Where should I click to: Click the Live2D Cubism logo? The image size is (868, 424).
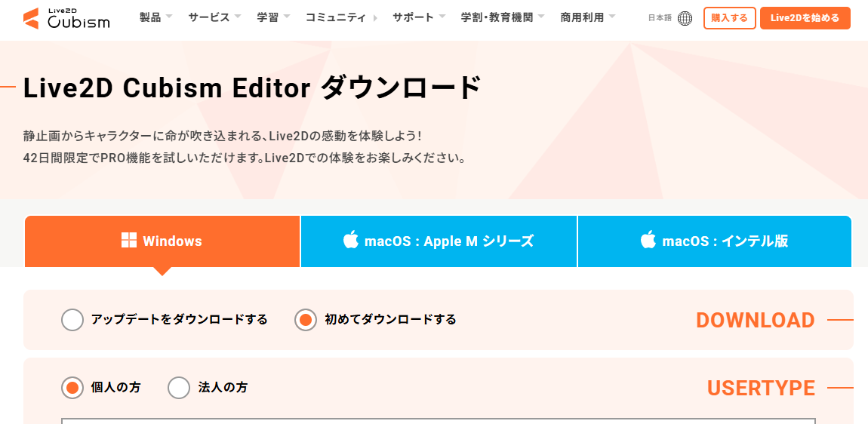(x=66, y=18)
